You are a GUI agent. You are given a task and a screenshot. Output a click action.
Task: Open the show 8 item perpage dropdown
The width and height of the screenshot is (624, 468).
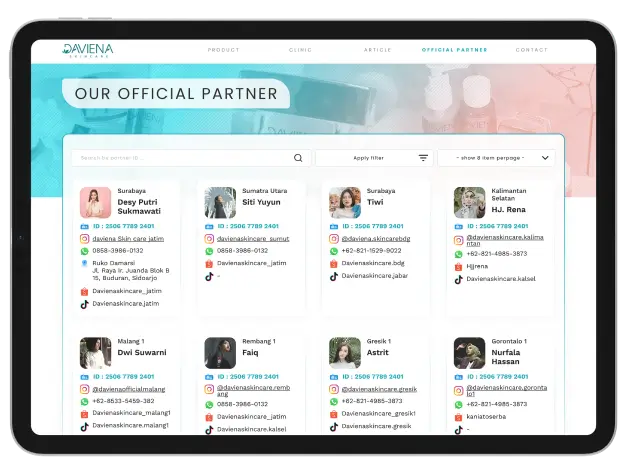coord(497,158)
